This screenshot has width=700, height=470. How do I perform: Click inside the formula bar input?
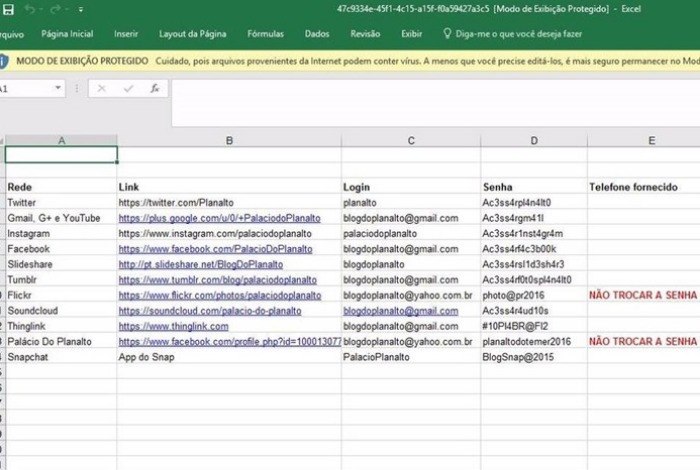point(430,88)
